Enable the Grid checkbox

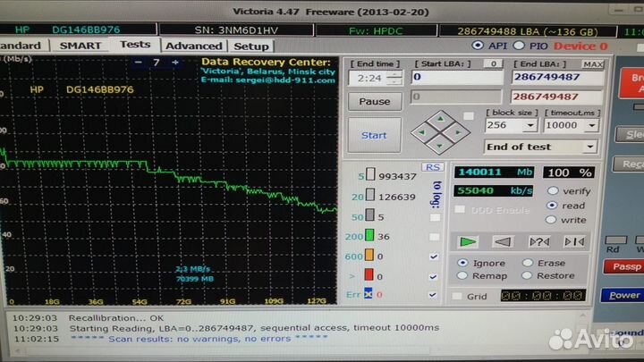pyautogui.click(x=458, y=296)
